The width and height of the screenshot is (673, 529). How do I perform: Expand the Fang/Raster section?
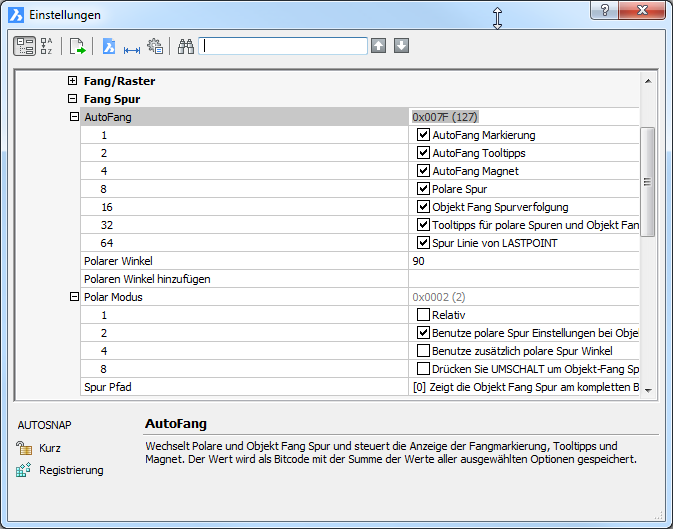72,81
